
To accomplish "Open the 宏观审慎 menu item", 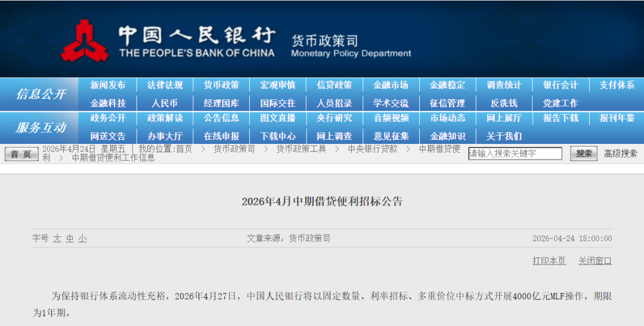I will (x=278, y=85).
